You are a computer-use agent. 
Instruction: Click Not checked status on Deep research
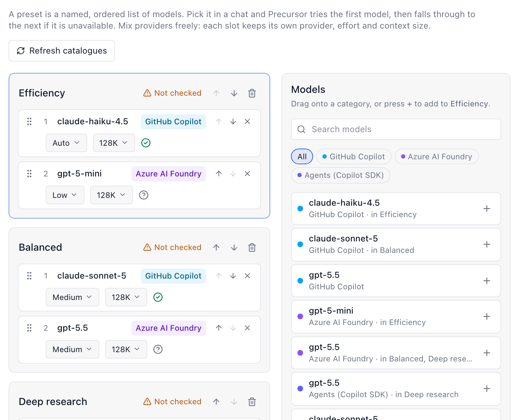[x=172, y=402]
